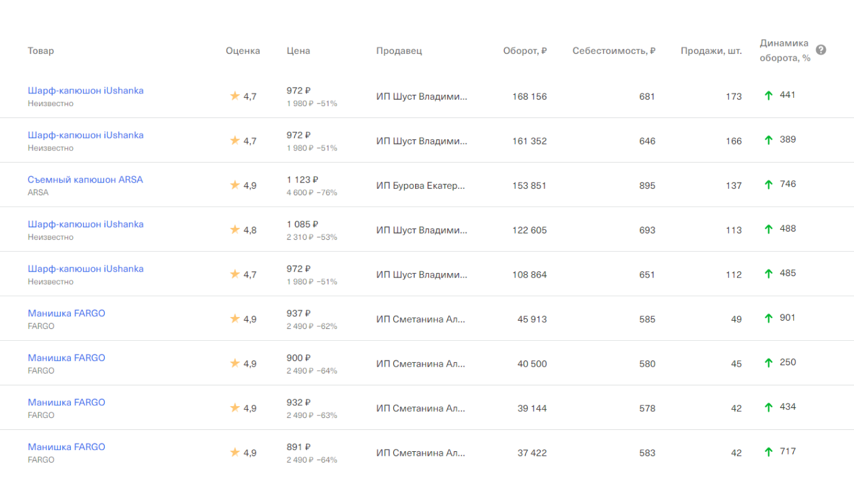This screenshot has height=504, width=854.
Task: Open Шарф-капюшон iUshanka with 168 156 turnover
Action: click(85, 90)
